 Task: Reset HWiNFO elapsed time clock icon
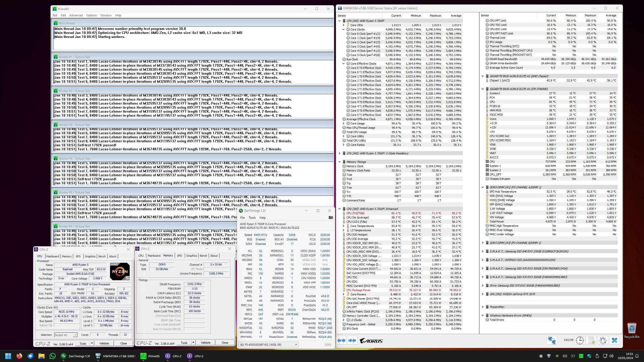[580, 340]
